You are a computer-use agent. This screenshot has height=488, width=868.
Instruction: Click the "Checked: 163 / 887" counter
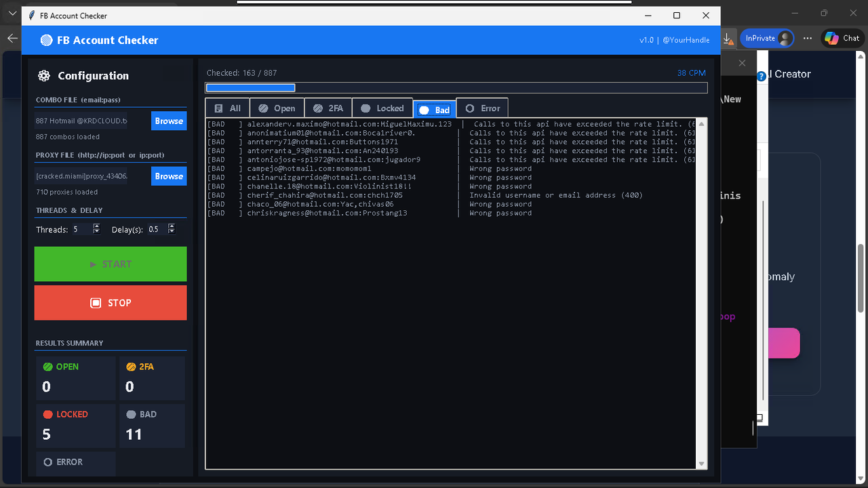coord(241,73)
